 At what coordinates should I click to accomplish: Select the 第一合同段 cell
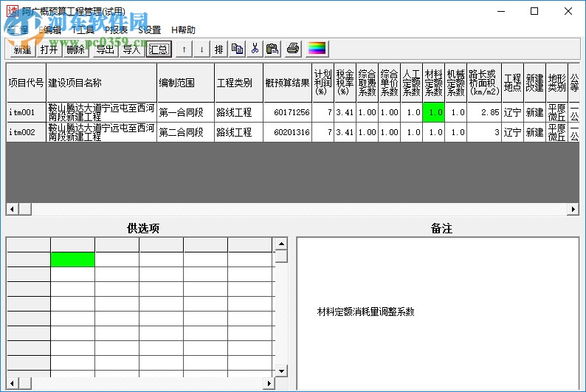click(185, 112)
